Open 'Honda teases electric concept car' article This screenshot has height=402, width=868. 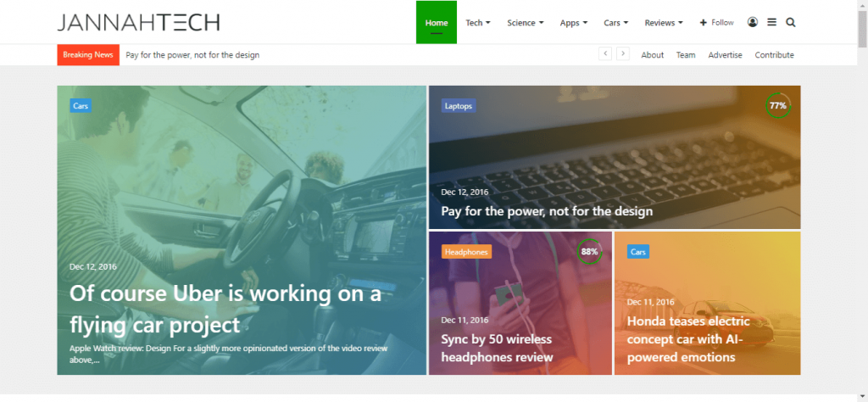[688, 339]
